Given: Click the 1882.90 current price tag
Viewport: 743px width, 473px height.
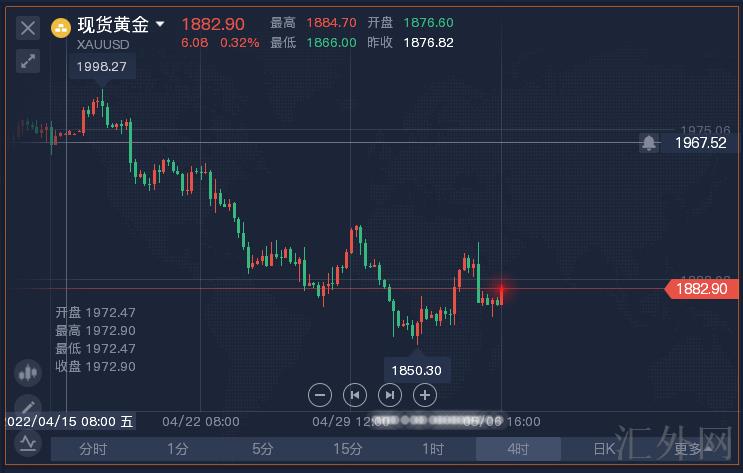Looking at the screenshot, I should click(x=701, y=289).
